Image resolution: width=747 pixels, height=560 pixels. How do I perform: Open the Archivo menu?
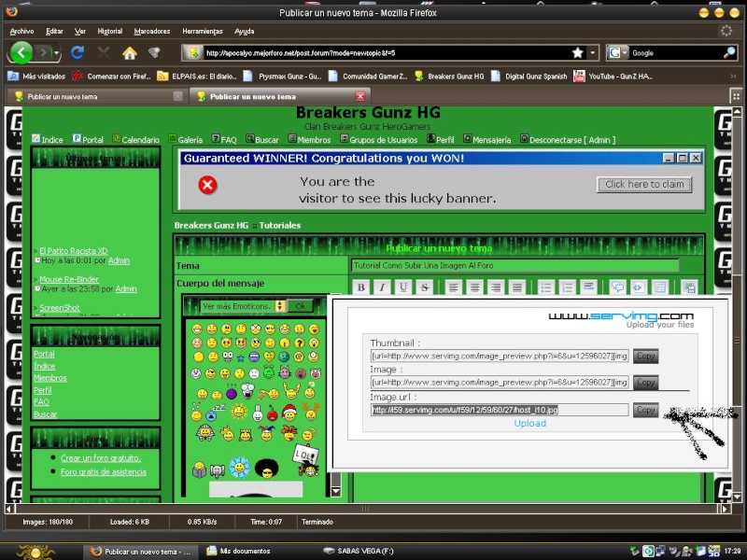tap(21, 32)
